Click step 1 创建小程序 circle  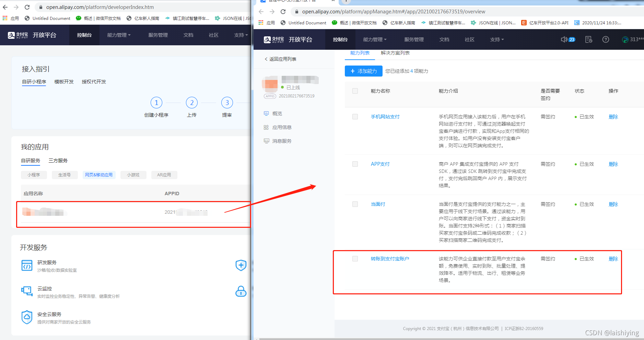156,103
